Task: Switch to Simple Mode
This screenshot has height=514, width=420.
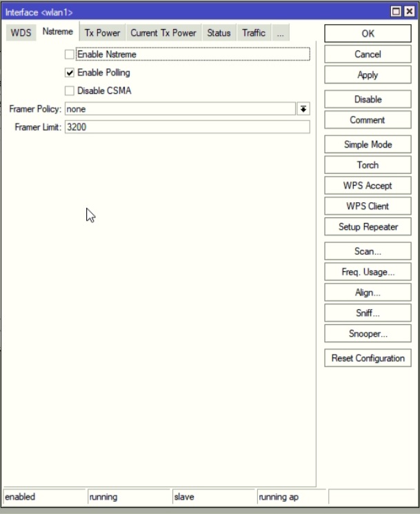Action: pos(368,145)
